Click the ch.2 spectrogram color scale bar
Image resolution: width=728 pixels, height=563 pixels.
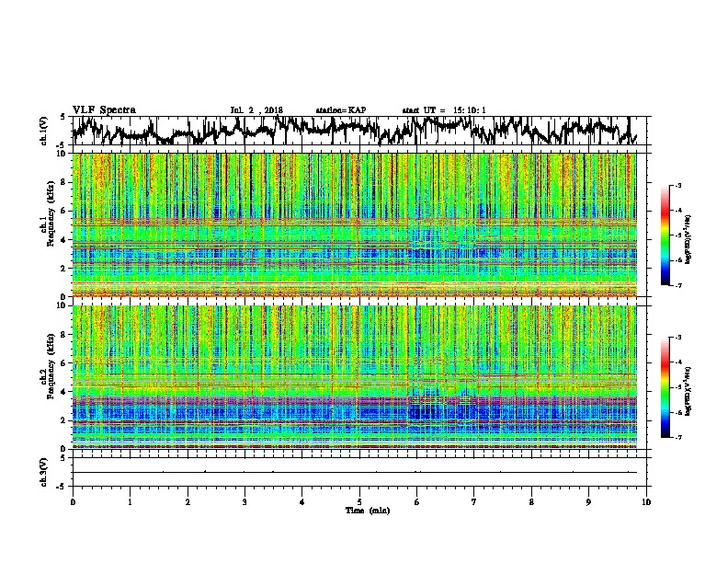665,387
